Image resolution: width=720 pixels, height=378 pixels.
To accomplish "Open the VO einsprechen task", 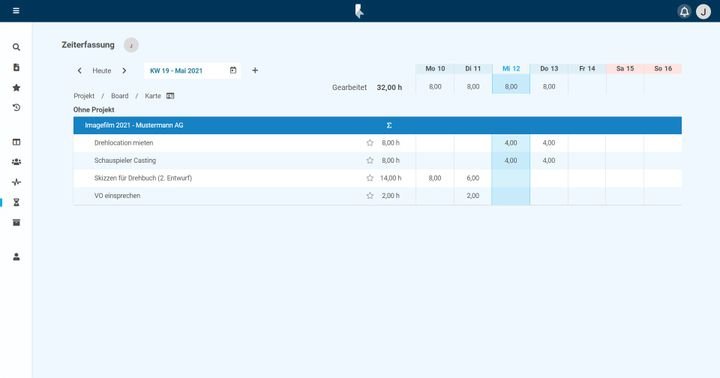I will (x=117, y=196).
